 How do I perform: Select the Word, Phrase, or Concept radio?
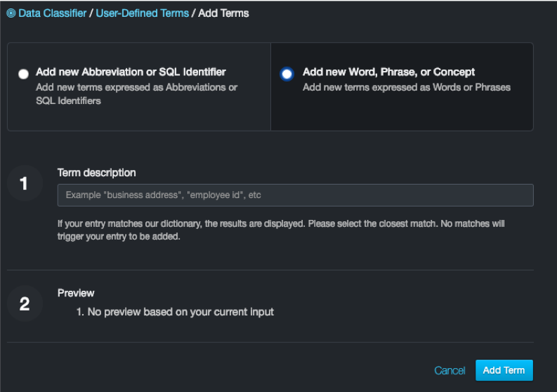tap(287, 74)
